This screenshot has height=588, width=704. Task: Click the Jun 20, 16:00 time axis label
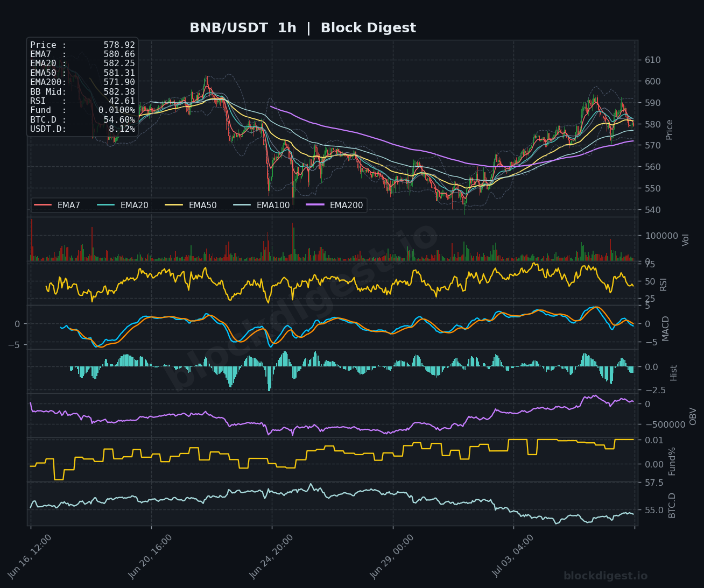click(150, 556)
